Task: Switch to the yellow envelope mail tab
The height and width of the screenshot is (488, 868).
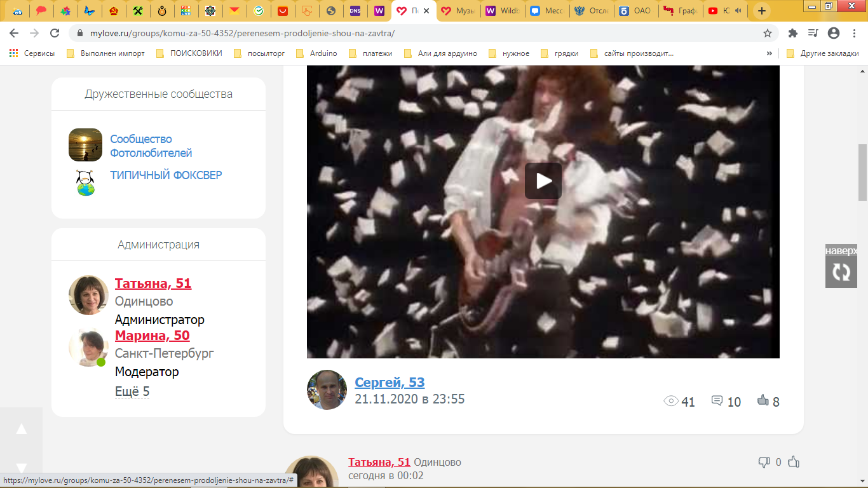Action: (234, 11)
